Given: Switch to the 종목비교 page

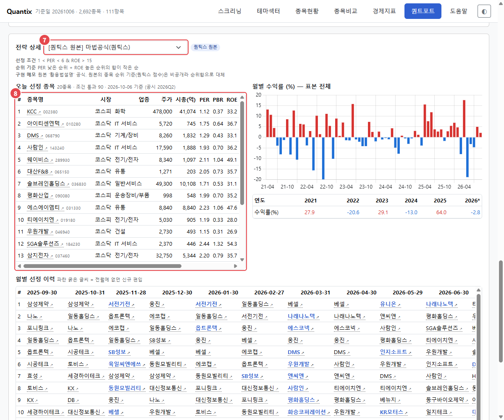Looking at the screenshot, I should 346,11.
